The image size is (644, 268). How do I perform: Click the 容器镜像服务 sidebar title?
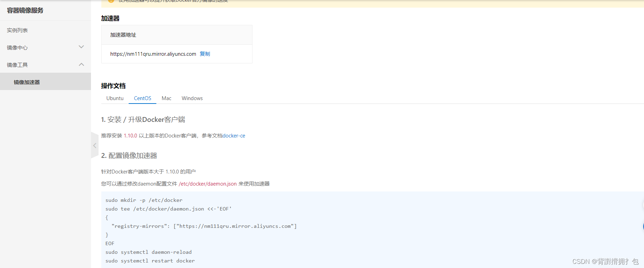[x=25, y=10]
